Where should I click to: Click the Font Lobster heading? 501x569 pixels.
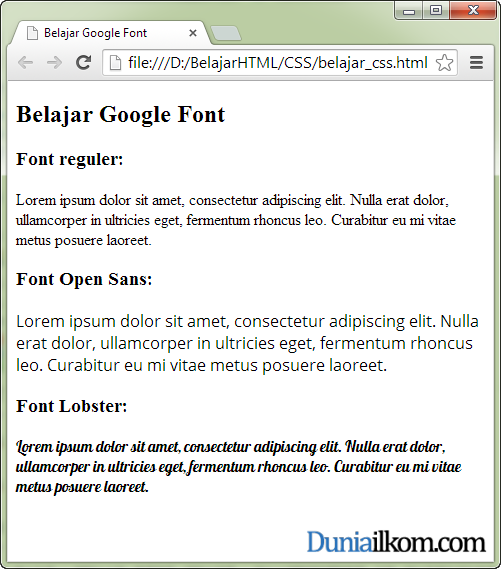click(x=71, y=406)
